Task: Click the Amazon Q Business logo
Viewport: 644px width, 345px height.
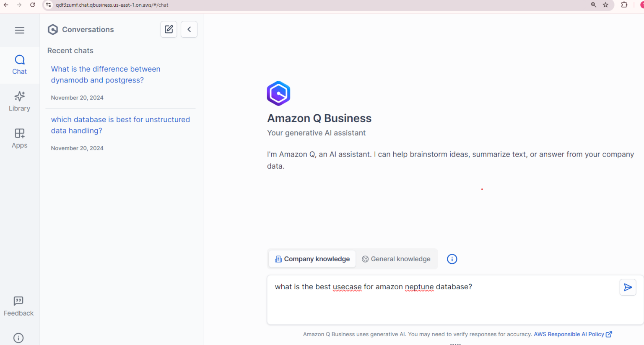Action: pos(278,93)
